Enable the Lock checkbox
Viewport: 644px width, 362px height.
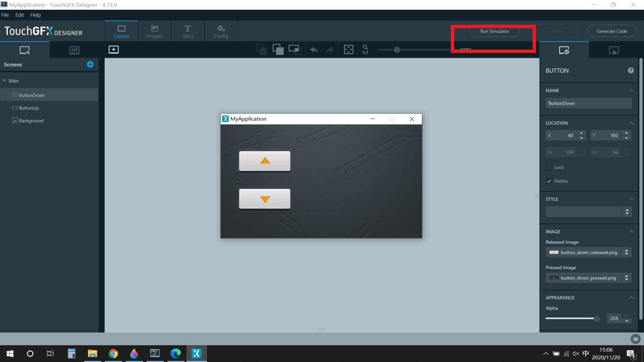point(549,167)
